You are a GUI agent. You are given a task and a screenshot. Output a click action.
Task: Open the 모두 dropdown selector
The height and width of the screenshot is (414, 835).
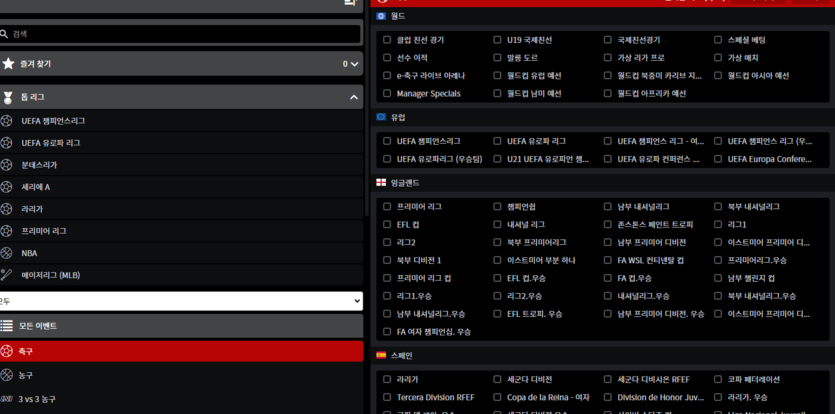click(x=181, y=301)
